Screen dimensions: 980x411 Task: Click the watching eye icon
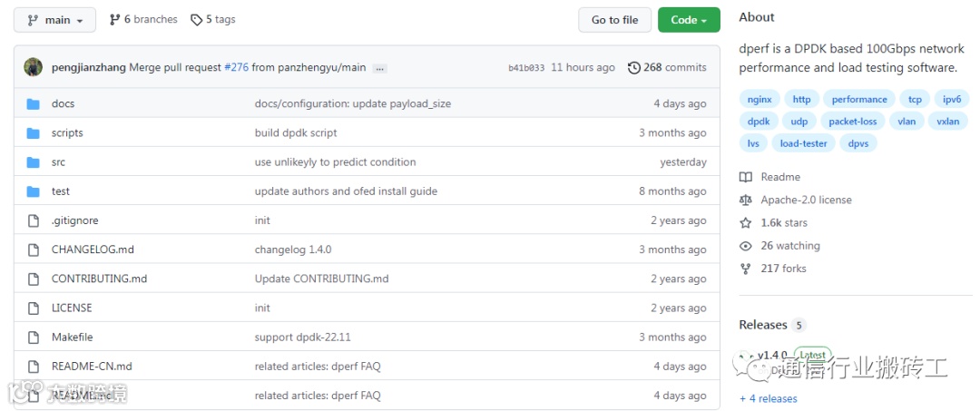point(745,246)
